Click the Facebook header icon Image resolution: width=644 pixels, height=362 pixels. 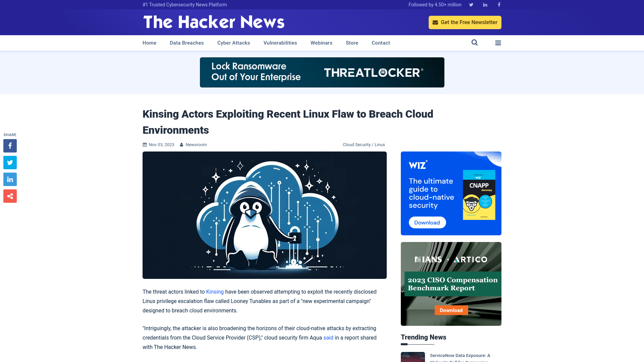[x=499, y=4]
